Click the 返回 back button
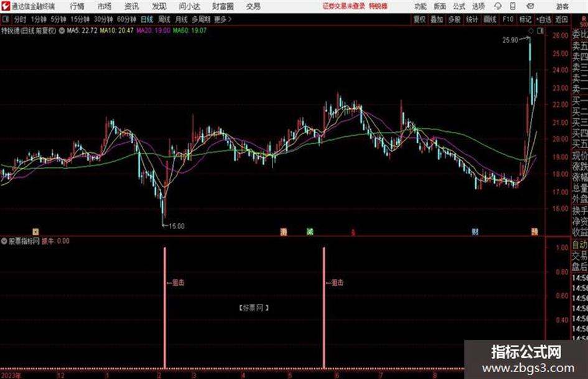The image size is (588, 379). (561, 19)
